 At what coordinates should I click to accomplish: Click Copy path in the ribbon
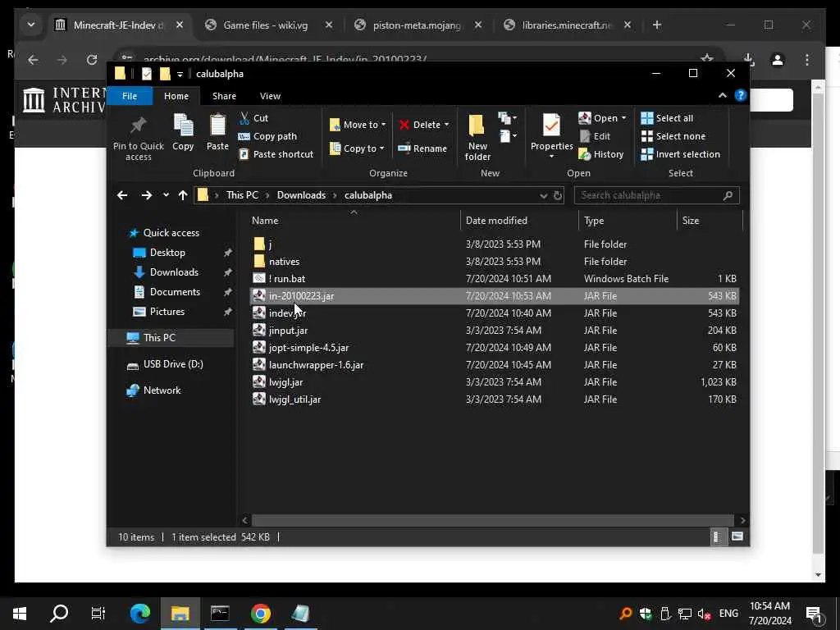point(267,136)
